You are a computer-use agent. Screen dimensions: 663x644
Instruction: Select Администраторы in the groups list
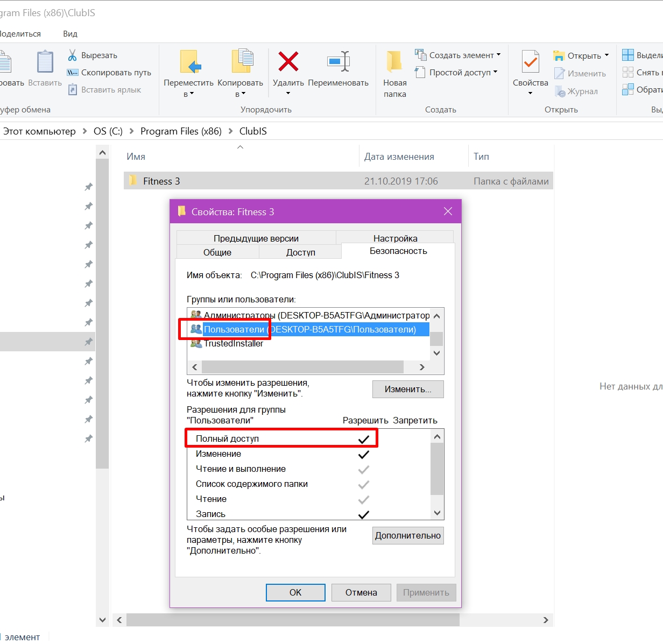pos(310,315)
